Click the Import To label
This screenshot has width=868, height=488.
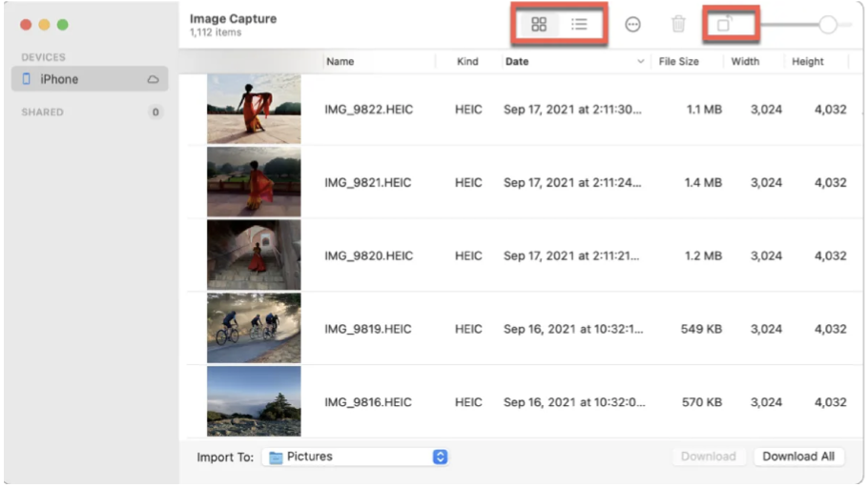tap(225, 457)
